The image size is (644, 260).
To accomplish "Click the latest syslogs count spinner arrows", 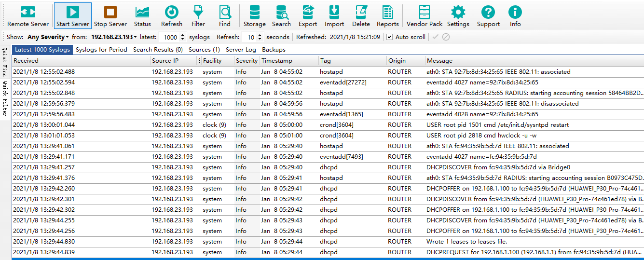I will pos(182,37).
